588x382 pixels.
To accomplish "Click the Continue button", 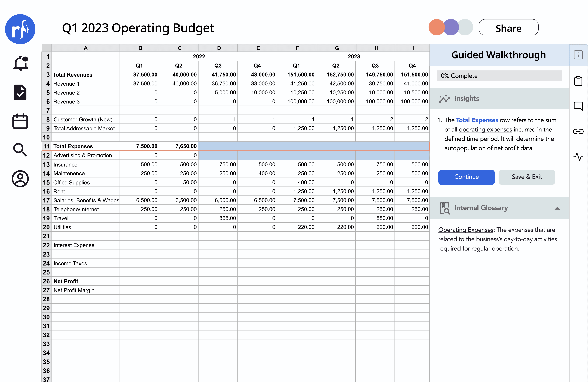I will [466, 177].
